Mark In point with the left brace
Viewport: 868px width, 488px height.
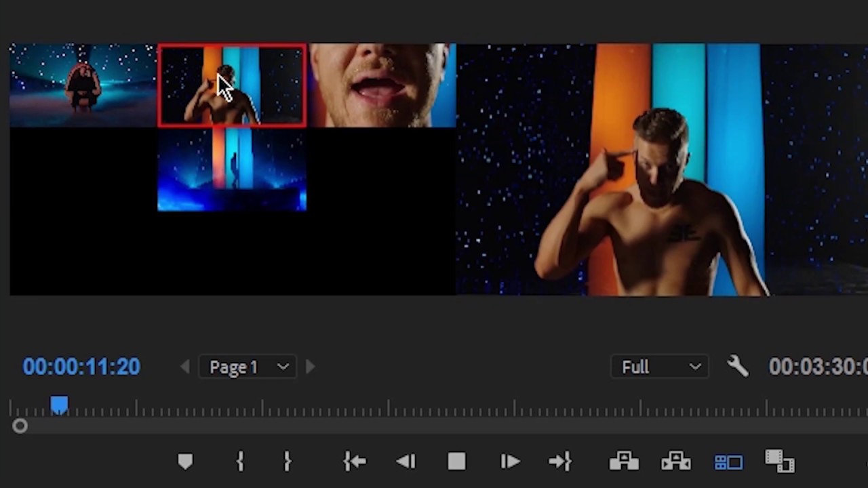[240, 462]
